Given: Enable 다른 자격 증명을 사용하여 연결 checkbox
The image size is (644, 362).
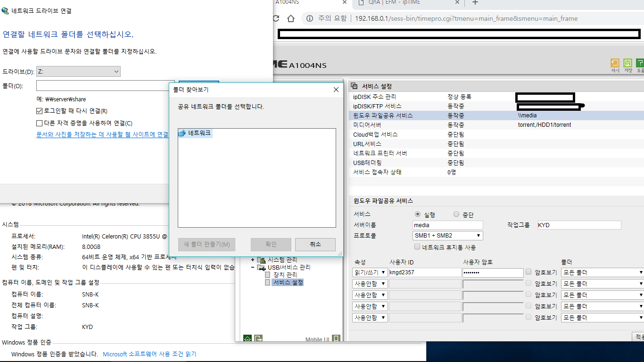Looking at the screenshot, I should tap(40, 123).
